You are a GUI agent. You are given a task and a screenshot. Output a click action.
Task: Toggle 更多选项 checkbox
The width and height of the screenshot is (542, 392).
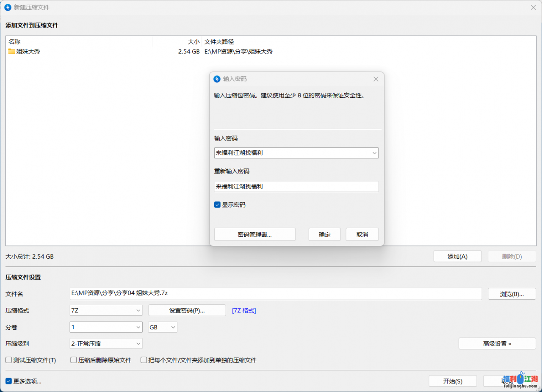[8, 381]
